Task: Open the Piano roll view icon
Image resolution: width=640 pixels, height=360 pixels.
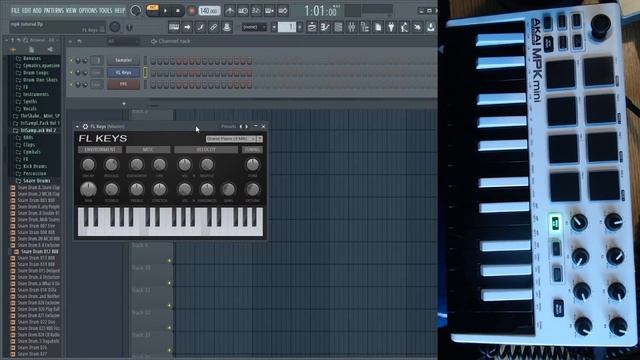Action: (x=325, y=27)
